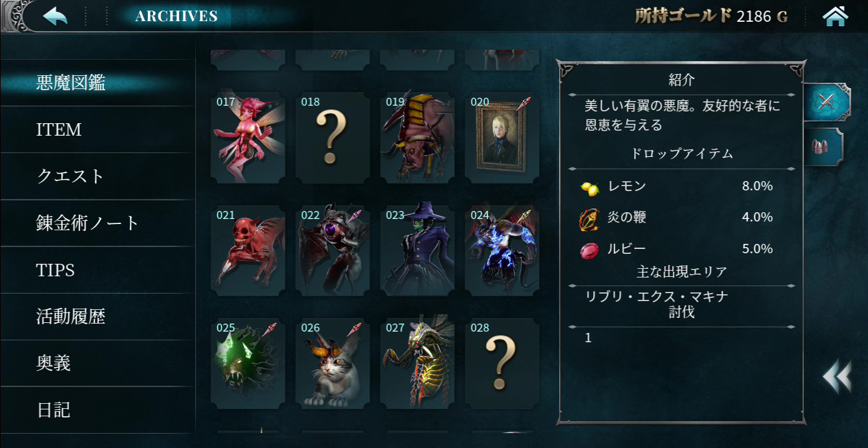Collapse detail panel with double-chevron arrow
Viewport: 868px width, 448px height.
point(837,376)
